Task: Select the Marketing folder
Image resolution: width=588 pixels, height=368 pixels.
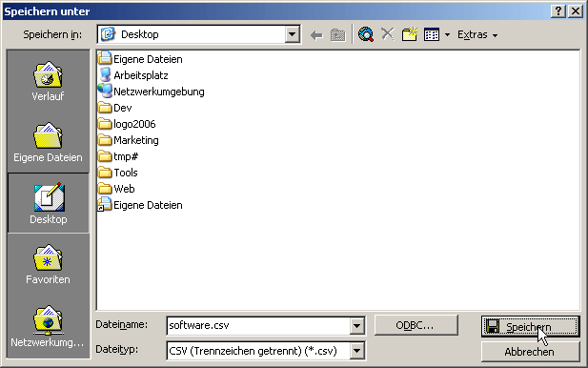Action: coord(129,140)
